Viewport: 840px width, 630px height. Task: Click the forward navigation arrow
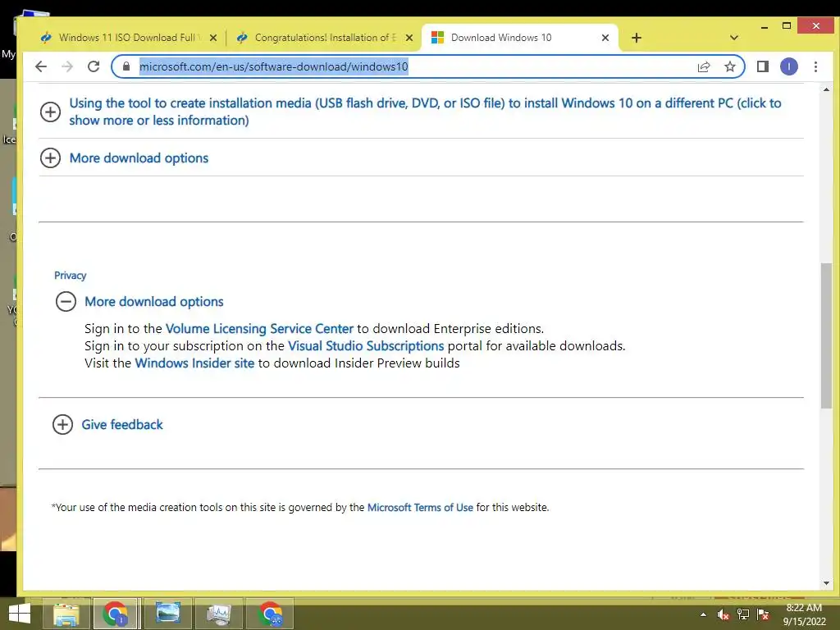click(x=67, y=66)
